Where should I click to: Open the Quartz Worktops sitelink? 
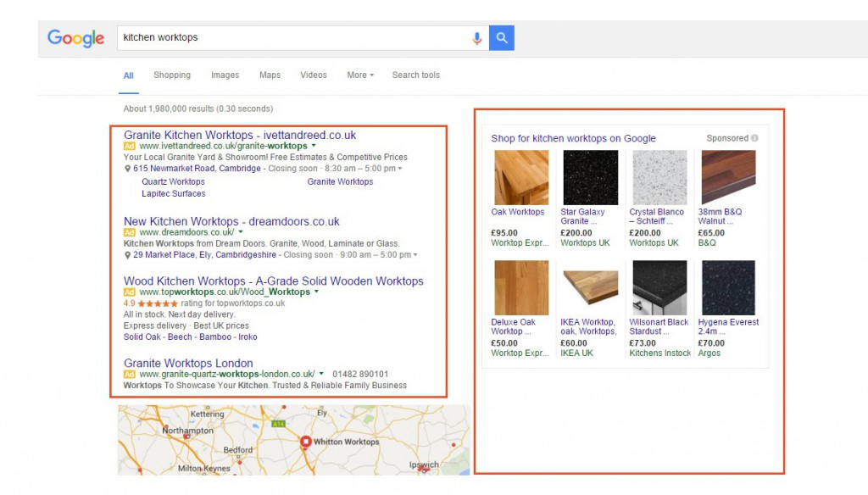coord(173,181)
